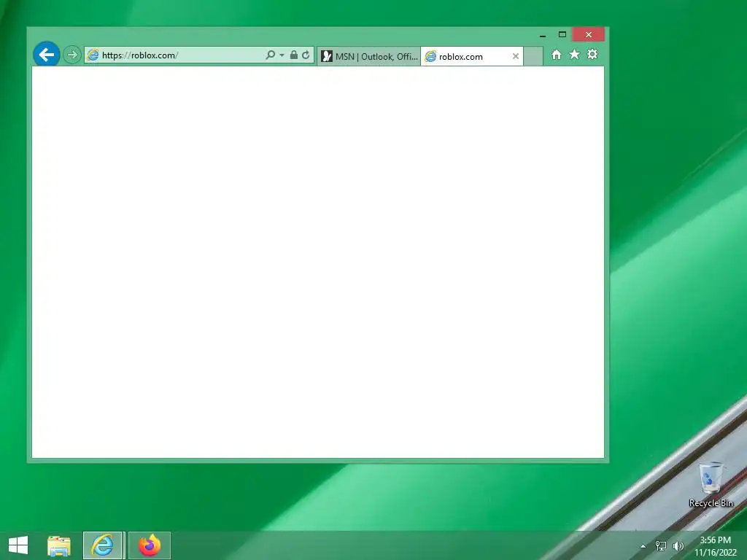Open the security lock report icon
Viewport: 747px width, 560px height.
point(294,55)
